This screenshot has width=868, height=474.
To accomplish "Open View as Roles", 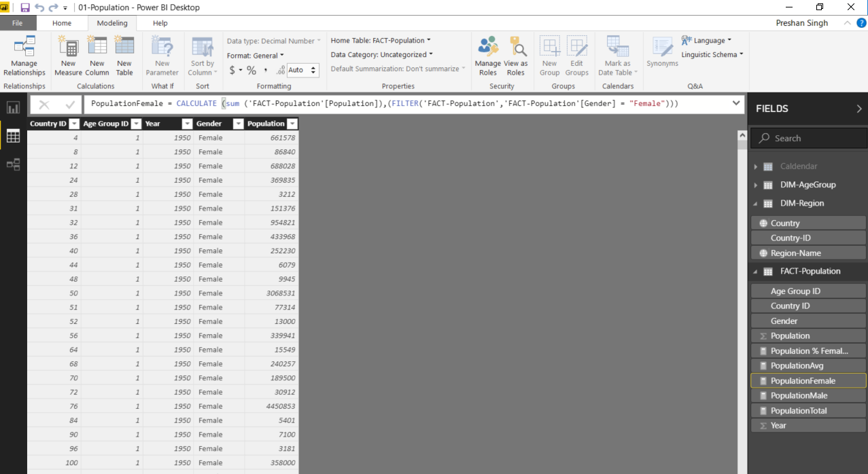I will (516, 57).
